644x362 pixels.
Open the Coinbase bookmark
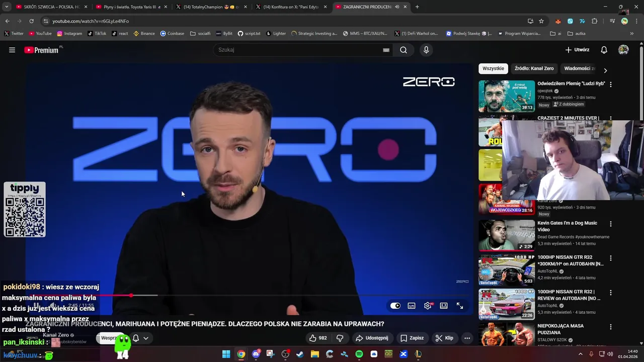point(172,33)
